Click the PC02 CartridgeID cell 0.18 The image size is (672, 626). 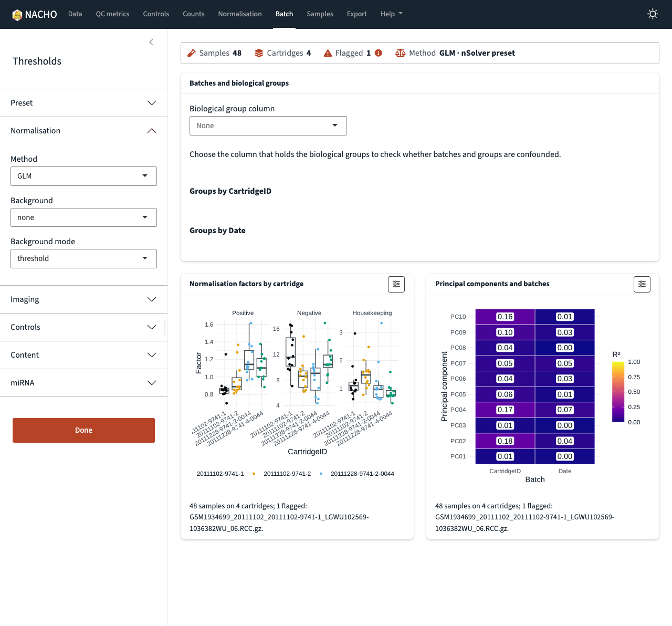pos(505,441)
